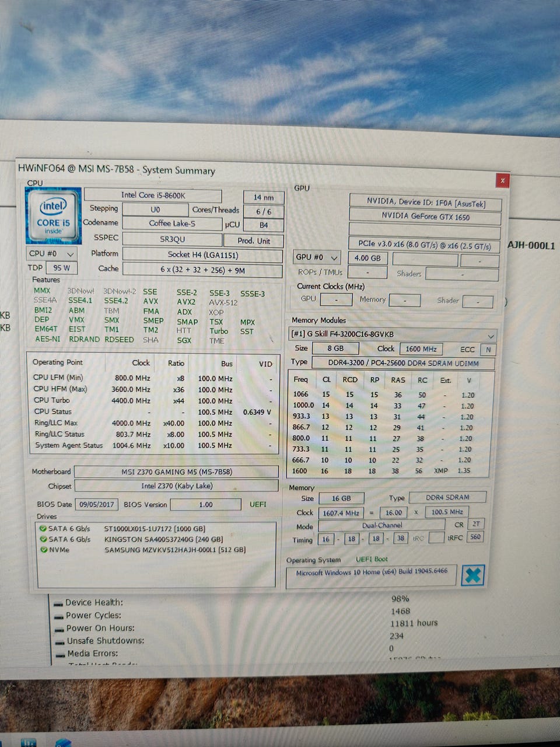Click the MSI Z370 GAMING M5 motherboard field
Viewport: 560px width, 747px height.
point(176,472)
